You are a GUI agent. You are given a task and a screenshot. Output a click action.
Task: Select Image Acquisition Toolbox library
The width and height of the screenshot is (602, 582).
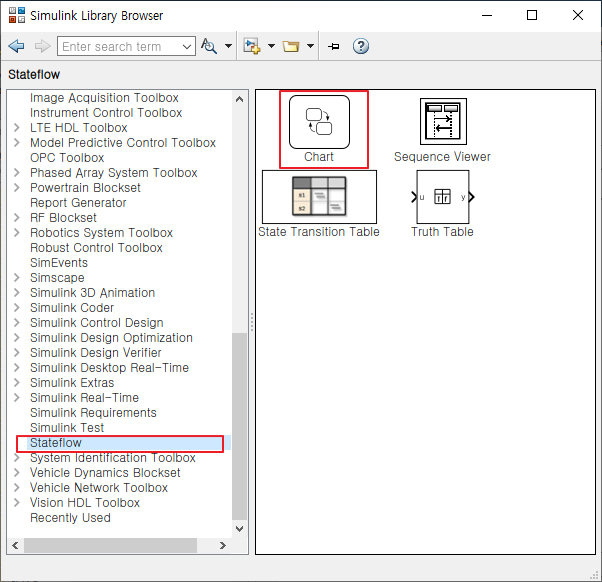tap(104, 98)
